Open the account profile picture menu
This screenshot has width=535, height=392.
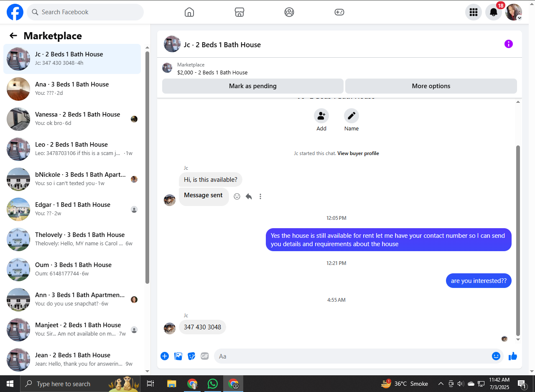pyautogui.click(x=514, y=12)
